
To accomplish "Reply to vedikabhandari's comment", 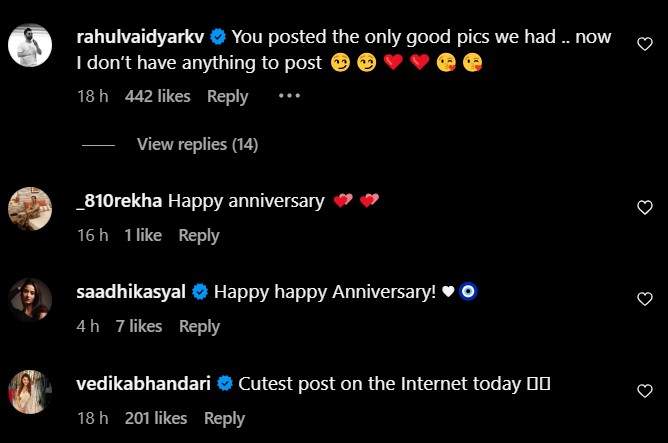I will click(x=223, y=418).
